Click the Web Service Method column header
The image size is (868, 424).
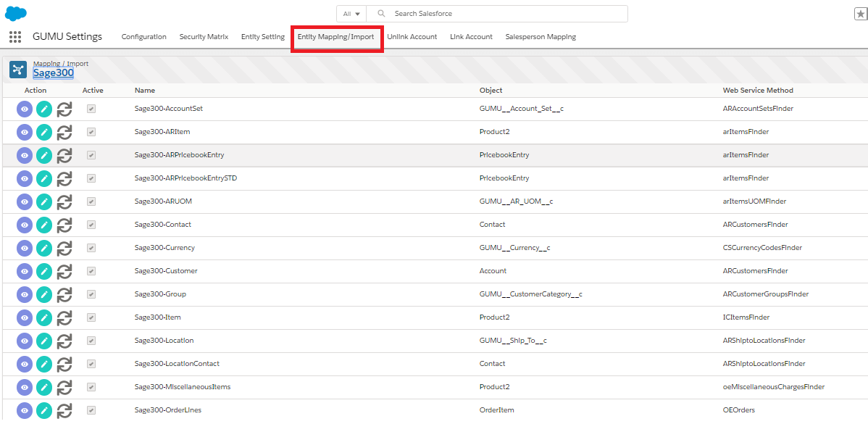[x=758, y=90]
